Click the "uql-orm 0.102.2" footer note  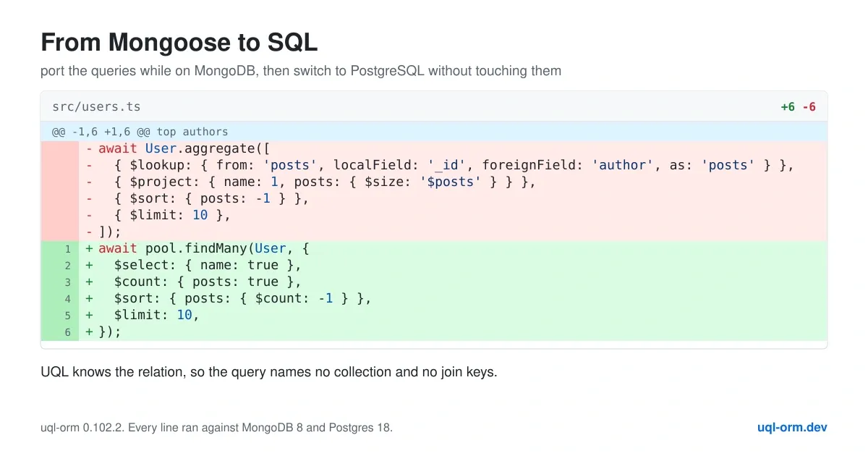click(x=216, y=428)
